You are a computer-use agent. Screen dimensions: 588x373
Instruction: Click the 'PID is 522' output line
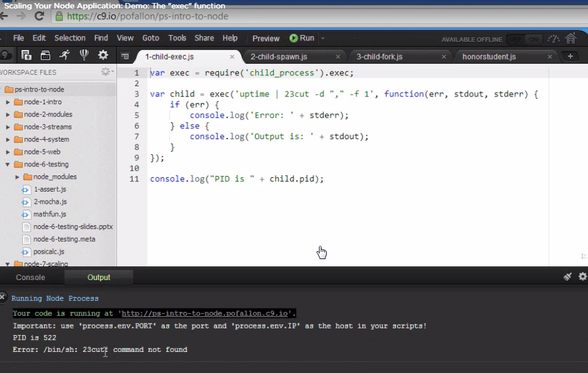(34, 337)
